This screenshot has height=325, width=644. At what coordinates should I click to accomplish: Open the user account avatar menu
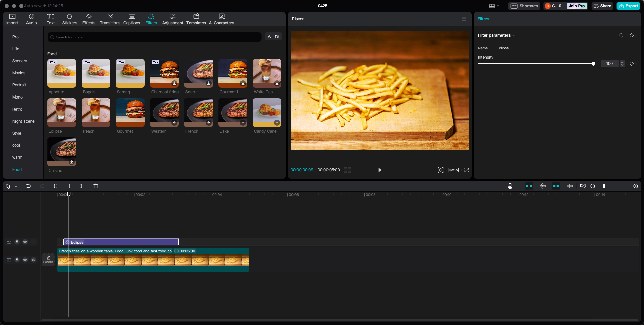coord(548,6)
